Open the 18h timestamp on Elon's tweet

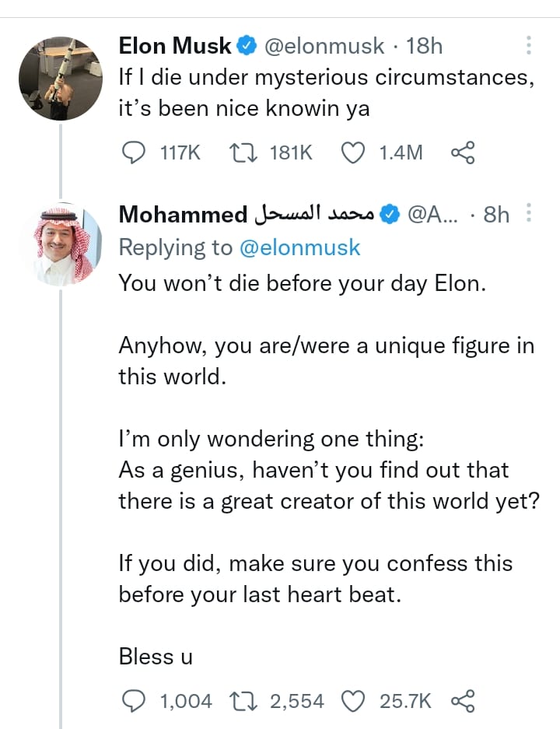(424, 46)
